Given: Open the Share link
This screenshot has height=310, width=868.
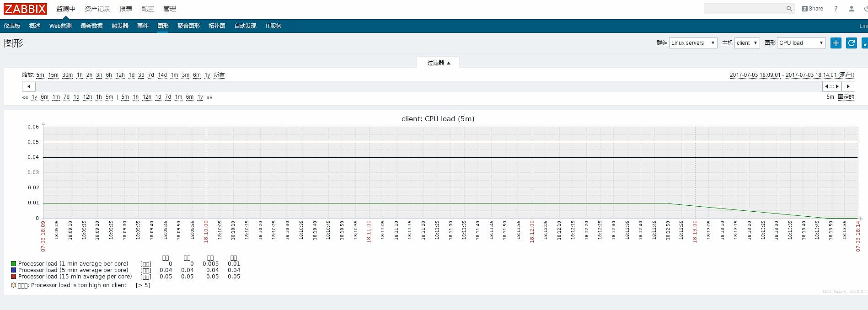Looking at the screenshot, I should 812,9.
